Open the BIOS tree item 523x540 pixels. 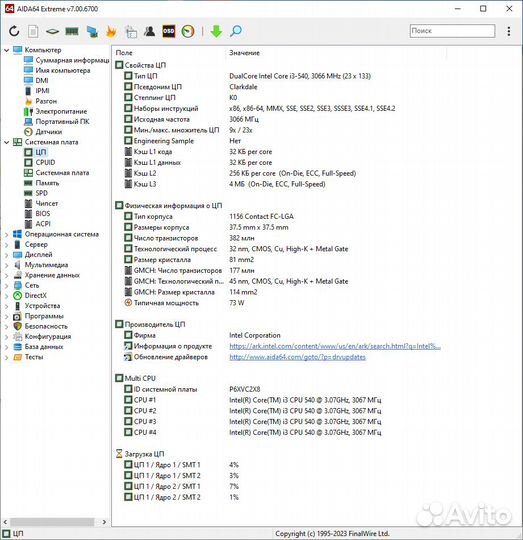pyautogui.click(x=37, y=214)
